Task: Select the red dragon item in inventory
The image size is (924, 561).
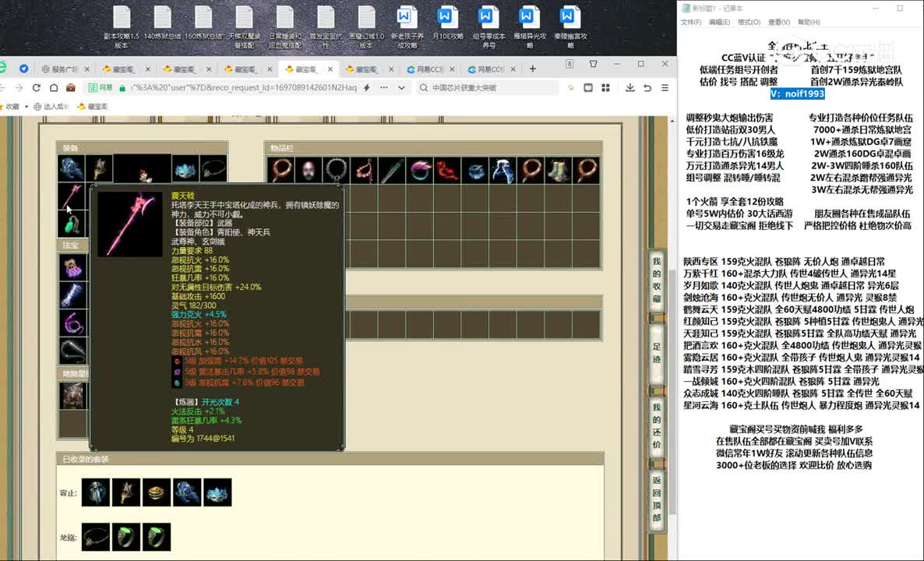Action: 447,171
